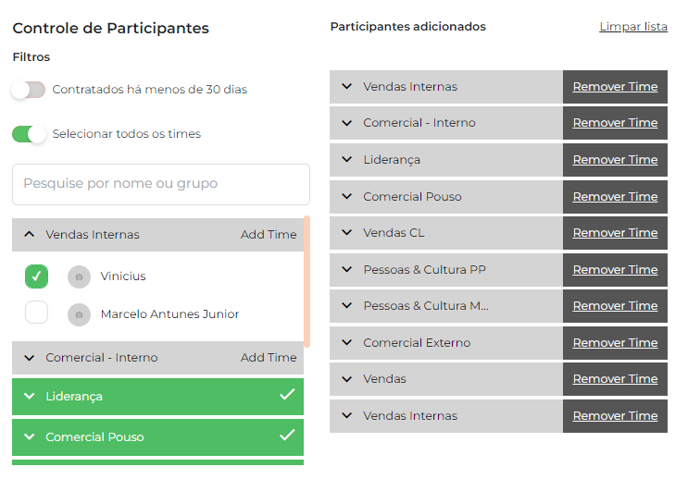Click checkmark icon on Comercial Pouso row
Viewport: 688px width, 479px height.
[287, 435]
